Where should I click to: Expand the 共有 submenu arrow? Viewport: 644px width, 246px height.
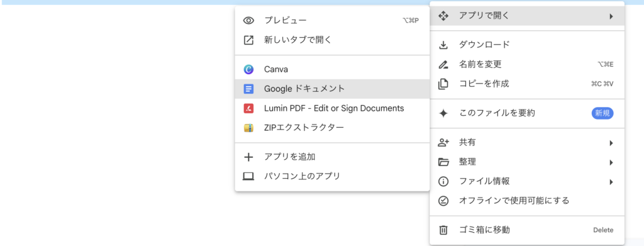(611, 143)
